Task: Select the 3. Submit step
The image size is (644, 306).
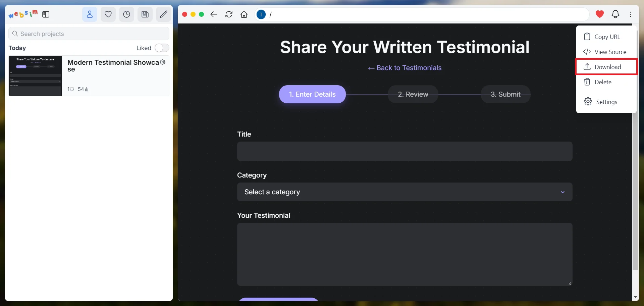Action: click(505, 94)
